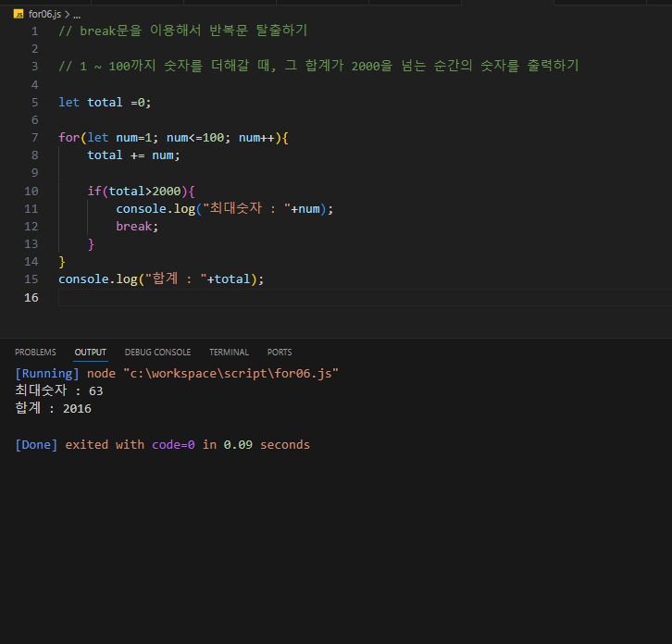Click output line '최대숫자 : 63'
Viewport: 672px width, 644px height.
click(59, 390)
